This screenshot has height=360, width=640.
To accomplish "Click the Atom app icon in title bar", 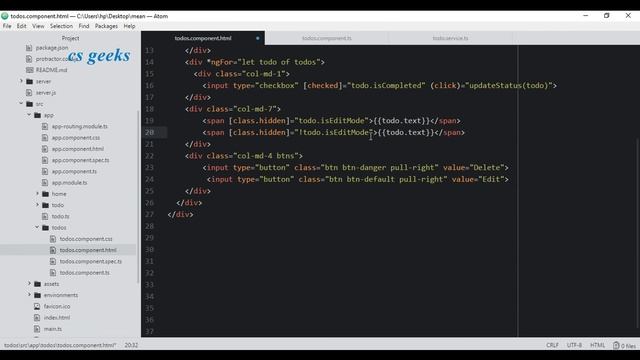I will tap(5, 16).
